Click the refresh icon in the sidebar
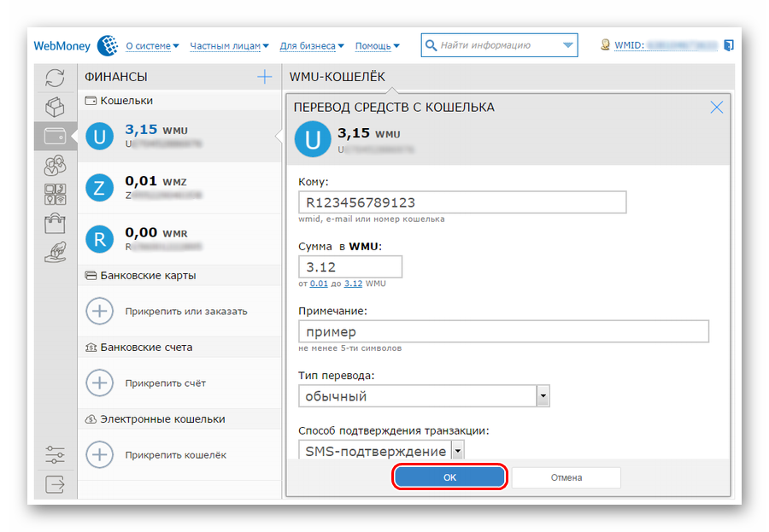 point(55,78)
